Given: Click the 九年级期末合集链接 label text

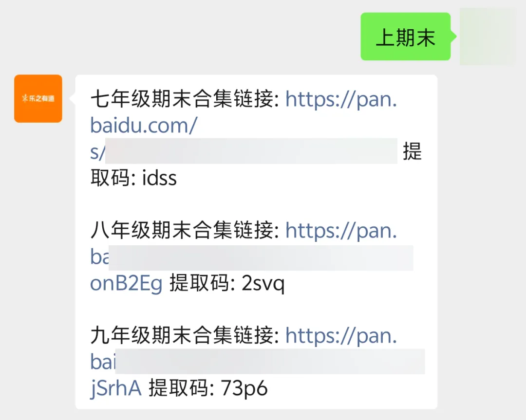Looking at the screenshot, I should pos(182,335).
